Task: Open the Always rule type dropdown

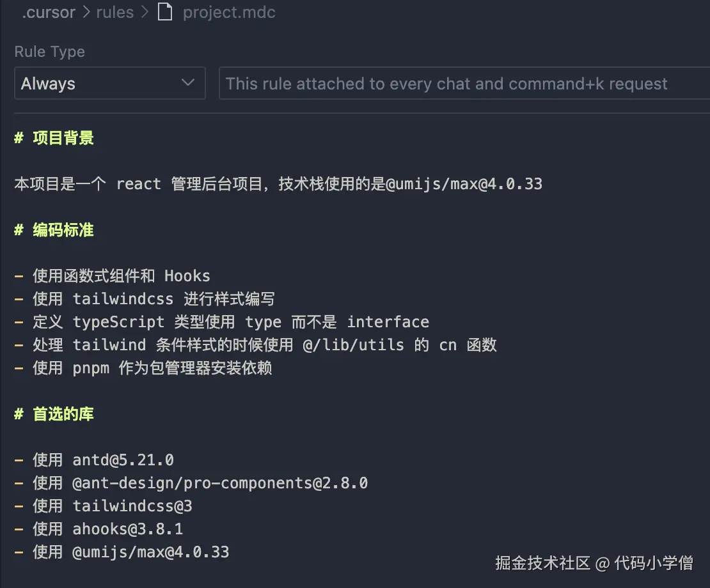Action: [x=109, y=83]
